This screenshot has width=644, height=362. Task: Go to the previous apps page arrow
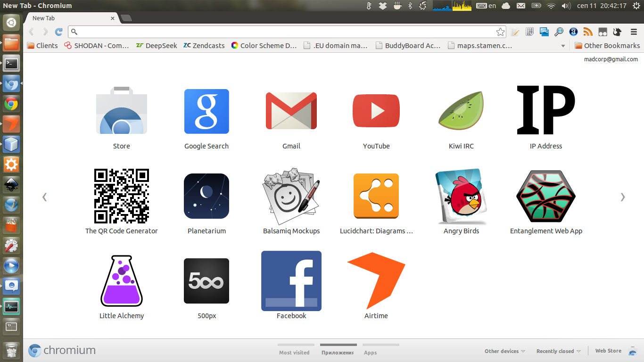[44, 197]
